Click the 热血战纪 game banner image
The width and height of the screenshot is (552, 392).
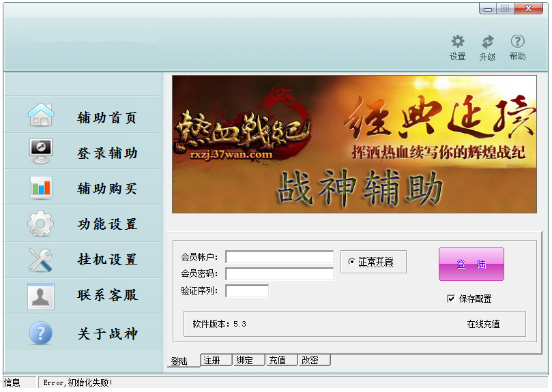tap(355, 144)
